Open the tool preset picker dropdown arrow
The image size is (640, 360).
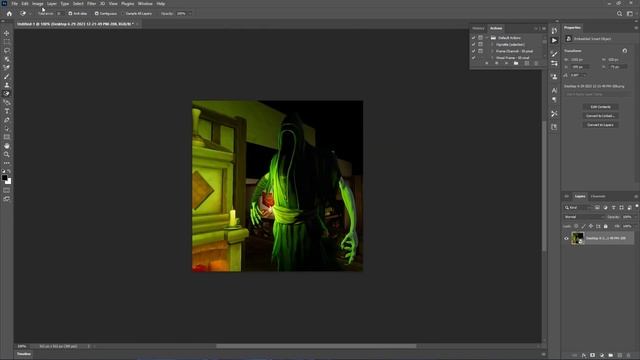29,13
